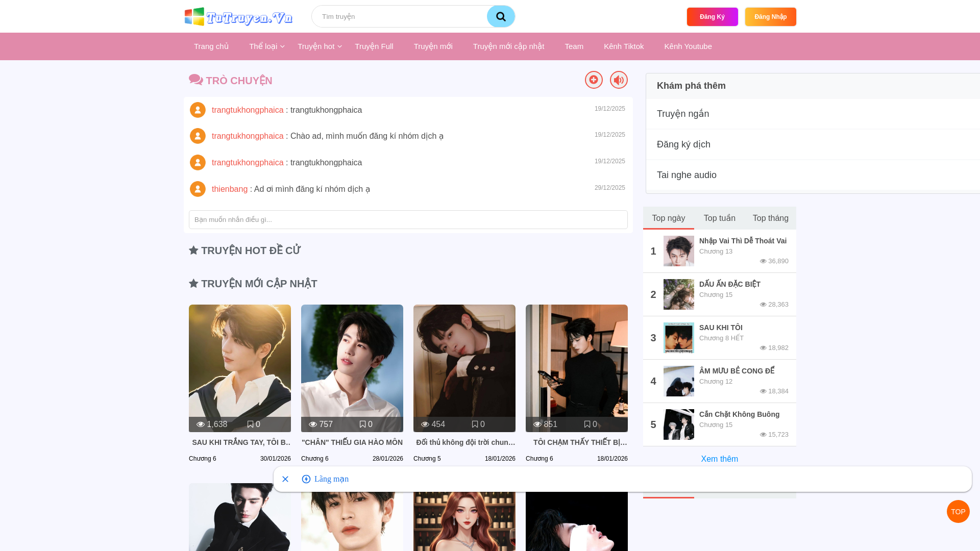Click thumbnail of rank 1 story
Screen dimensions: 980x551
(679, 251)
